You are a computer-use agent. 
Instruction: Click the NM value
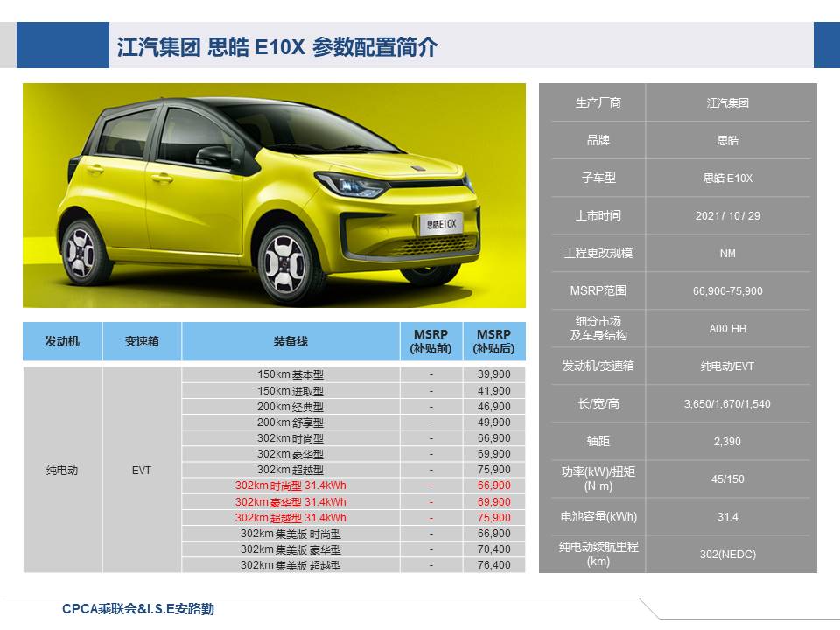pyautogui.click(x=727, y=254)
